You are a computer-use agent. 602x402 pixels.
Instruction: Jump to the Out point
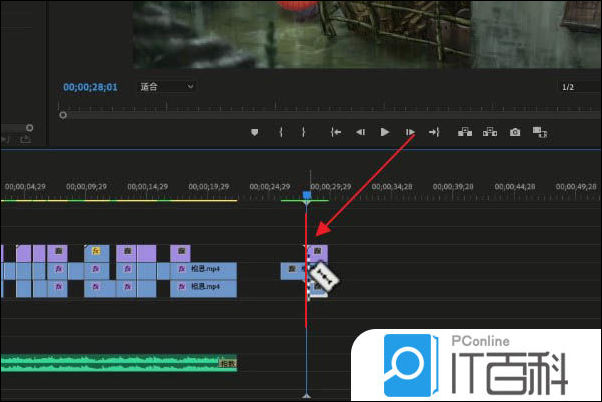pyautogui.click(x=434, y=132)
